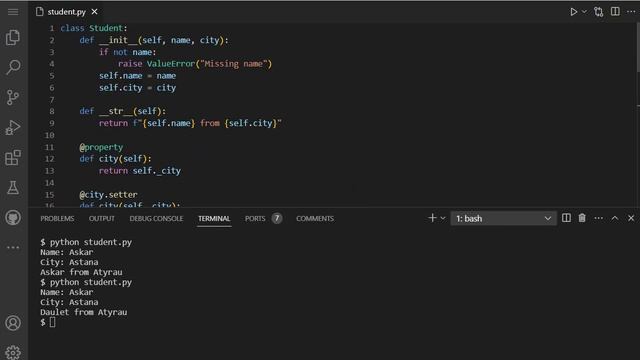Run the Python file

pos(573,12)
